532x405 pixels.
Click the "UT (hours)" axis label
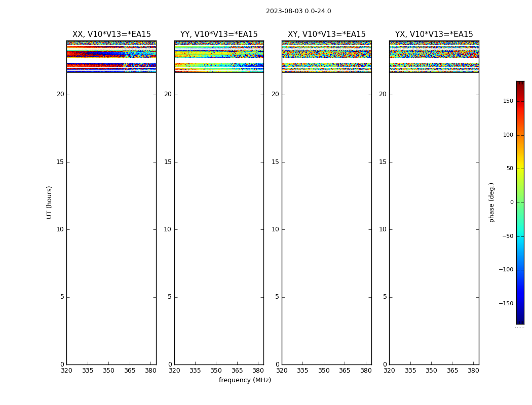(49, 202)
